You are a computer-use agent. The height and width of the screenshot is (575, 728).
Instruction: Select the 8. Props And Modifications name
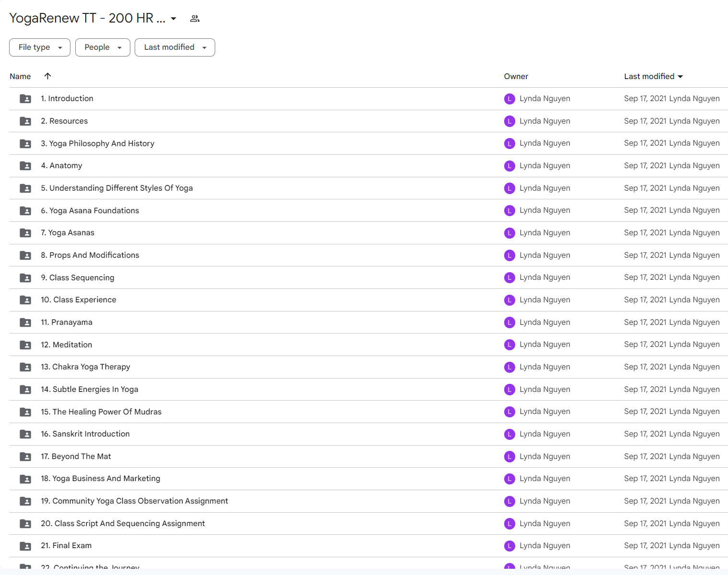click(90, 255)
